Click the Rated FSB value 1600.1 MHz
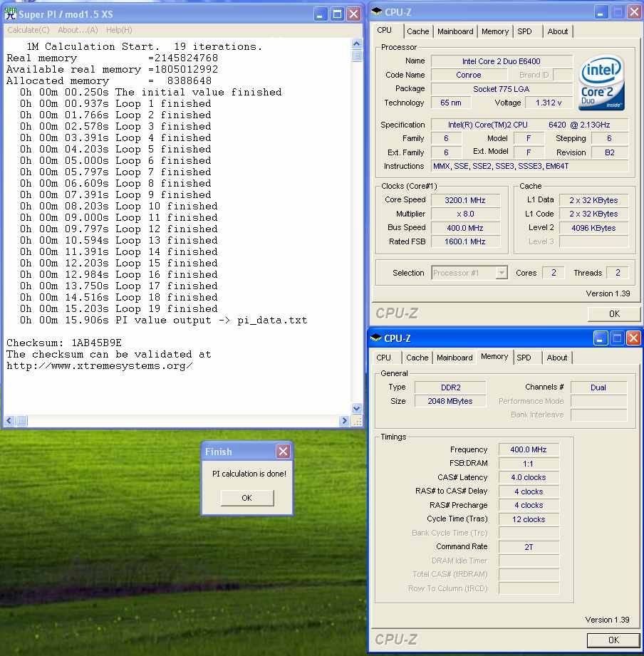The image size is (644, 656). click(x=465, y=241)
